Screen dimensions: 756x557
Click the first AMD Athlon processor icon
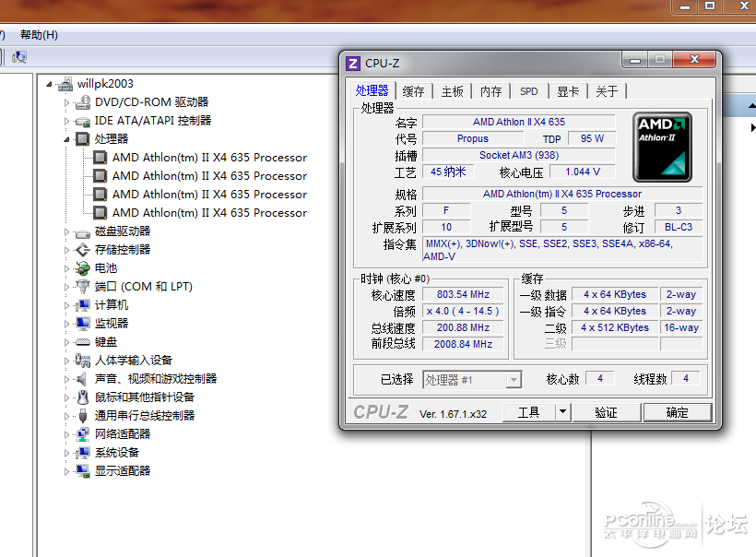tap(100, 158)
